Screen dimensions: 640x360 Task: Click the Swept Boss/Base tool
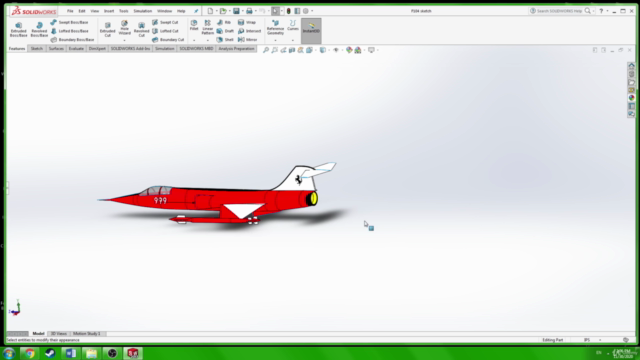69,22
